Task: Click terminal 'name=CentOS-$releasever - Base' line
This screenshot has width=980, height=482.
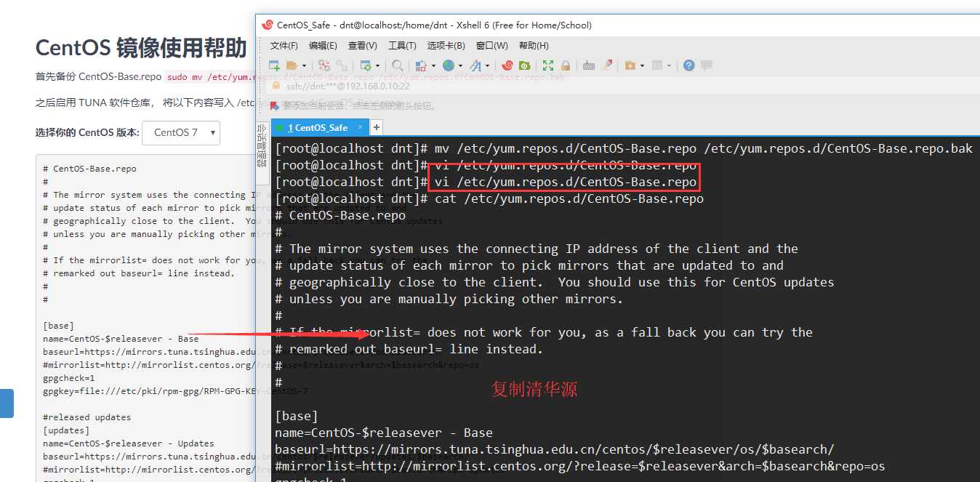Action: pyautogui.click(x=384, y=433)
